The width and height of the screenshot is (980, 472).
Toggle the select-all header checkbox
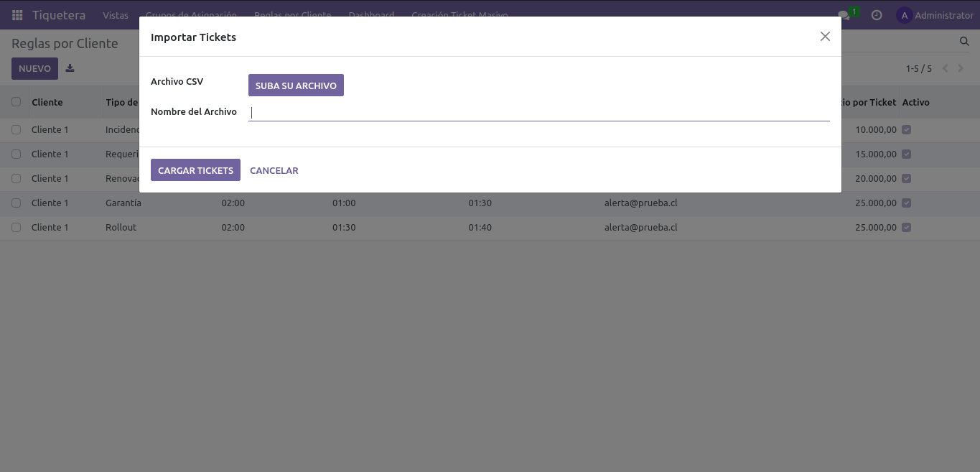pos(17,102)
